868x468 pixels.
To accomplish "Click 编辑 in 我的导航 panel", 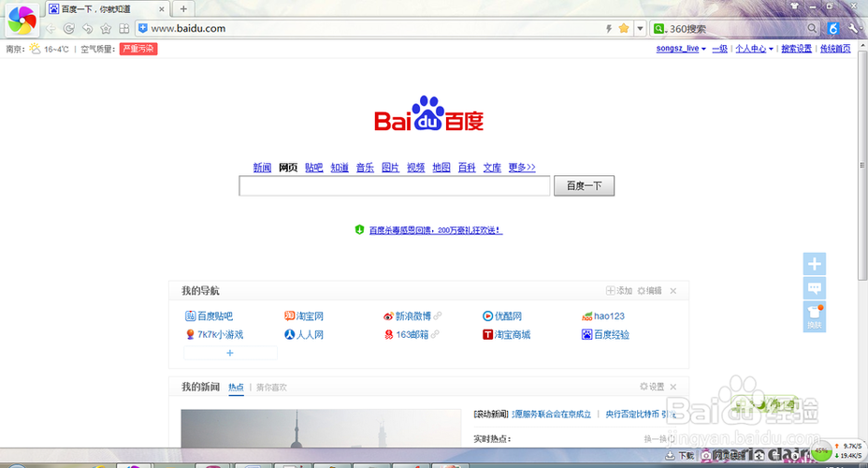I will 649,291.
